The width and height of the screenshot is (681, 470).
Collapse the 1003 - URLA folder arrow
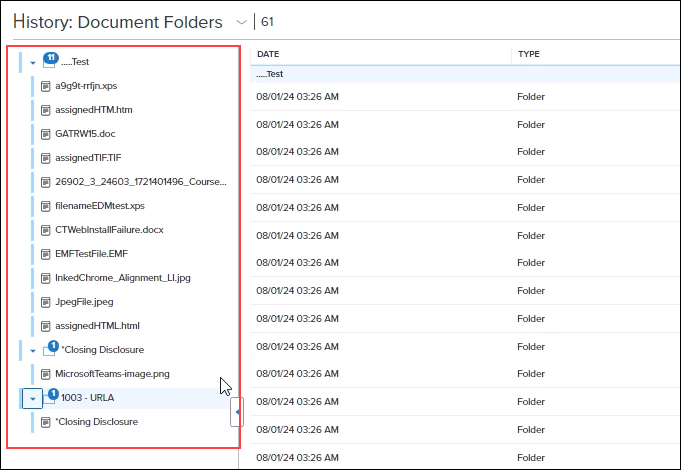[33, 398]
